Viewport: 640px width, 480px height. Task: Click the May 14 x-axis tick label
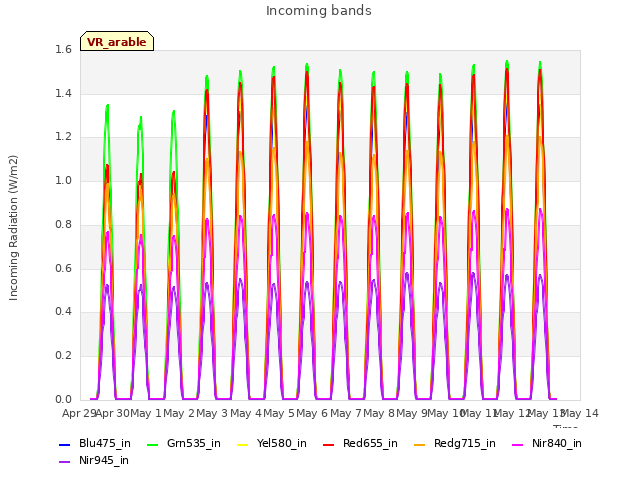point(580,413)
